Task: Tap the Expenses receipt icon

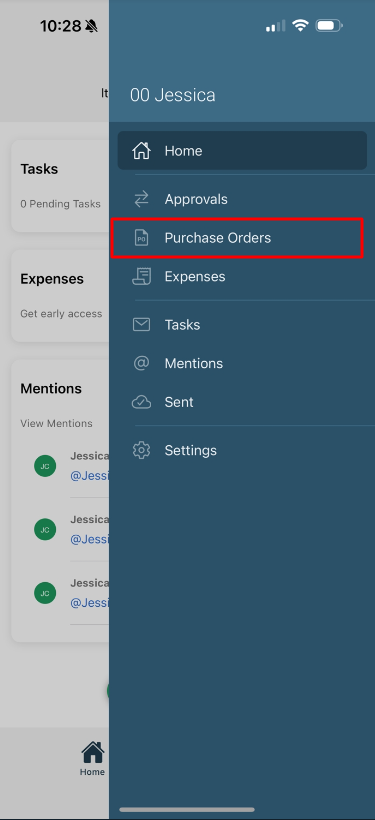Action: [141, 277]
